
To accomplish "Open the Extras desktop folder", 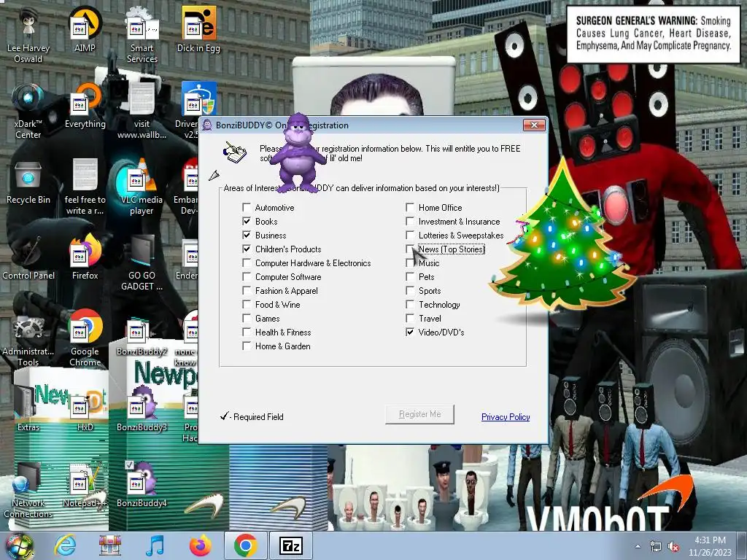I will pos(28,408).
